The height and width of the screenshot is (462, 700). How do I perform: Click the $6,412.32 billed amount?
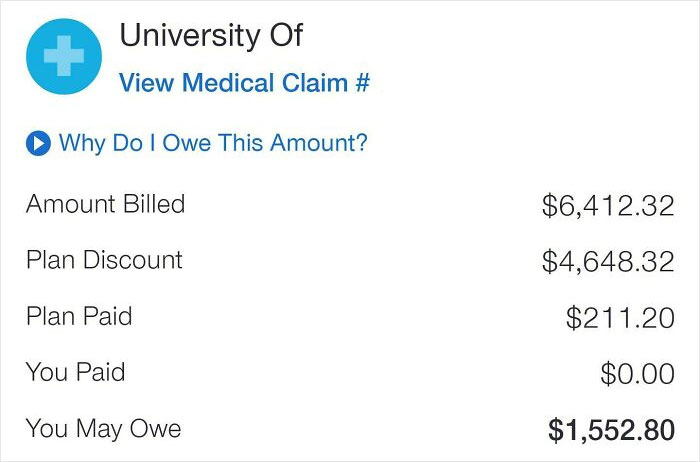coord(607,206)
